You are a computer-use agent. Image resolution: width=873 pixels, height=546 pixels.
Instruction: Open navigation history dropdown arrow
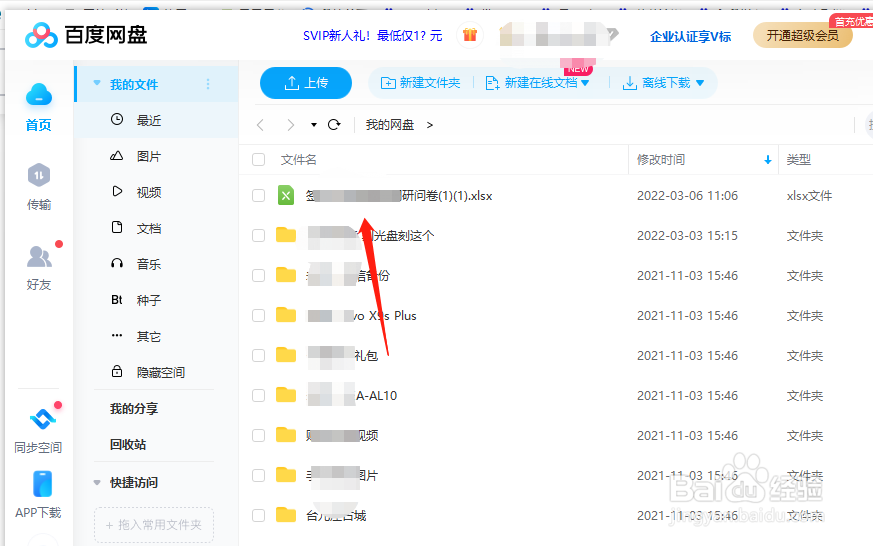pos(314,125)
